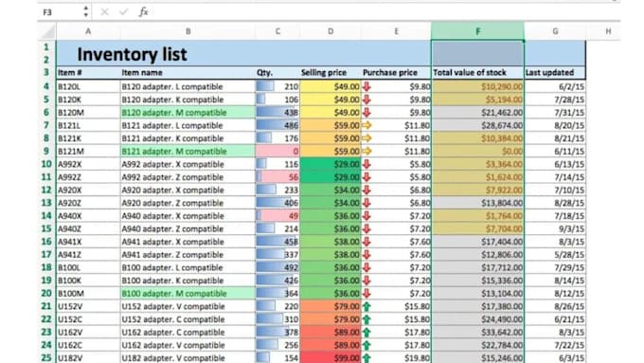Click the 'Item name' header cell
Screen dimensions: 644x363
[x=188, y=73]
